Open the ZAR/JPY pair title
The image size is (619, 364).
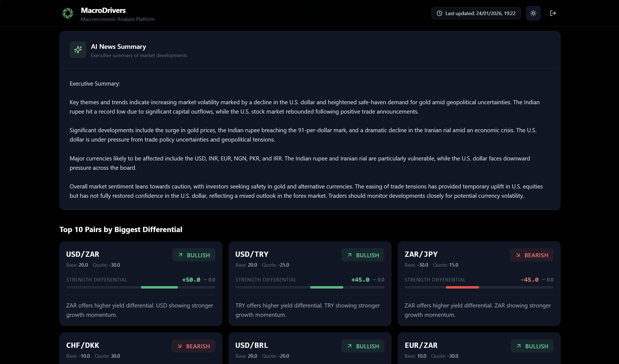pos(421,254)
